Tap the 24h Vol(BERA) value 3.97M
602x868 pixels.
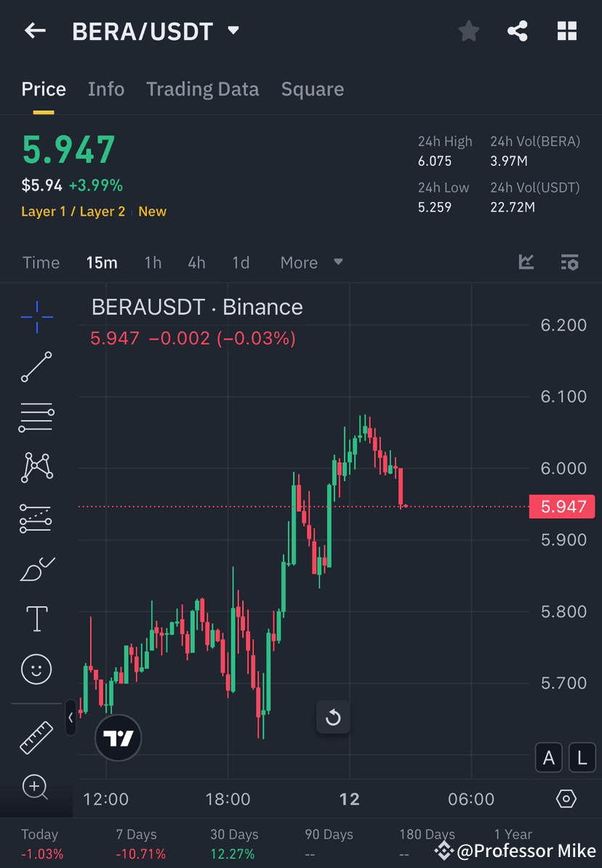(x=509, y=161)
